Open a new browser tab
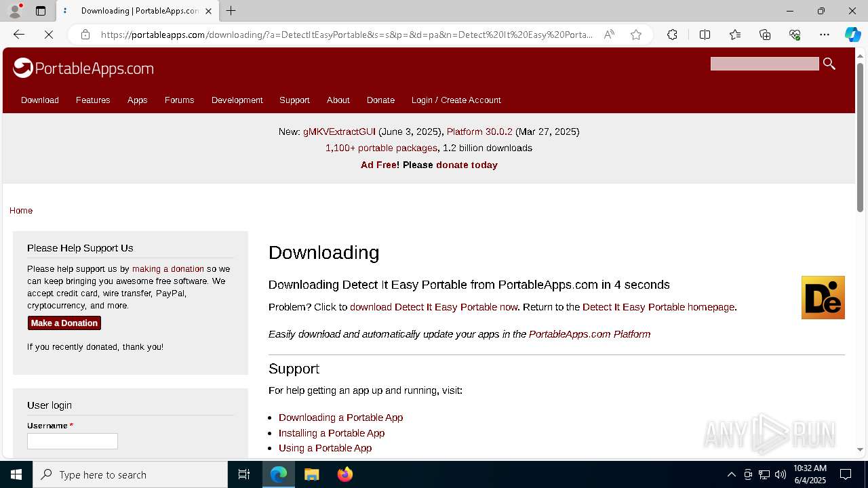Viewport: 868px width, 488px height. pyautogui.click(x=231, y=11)
